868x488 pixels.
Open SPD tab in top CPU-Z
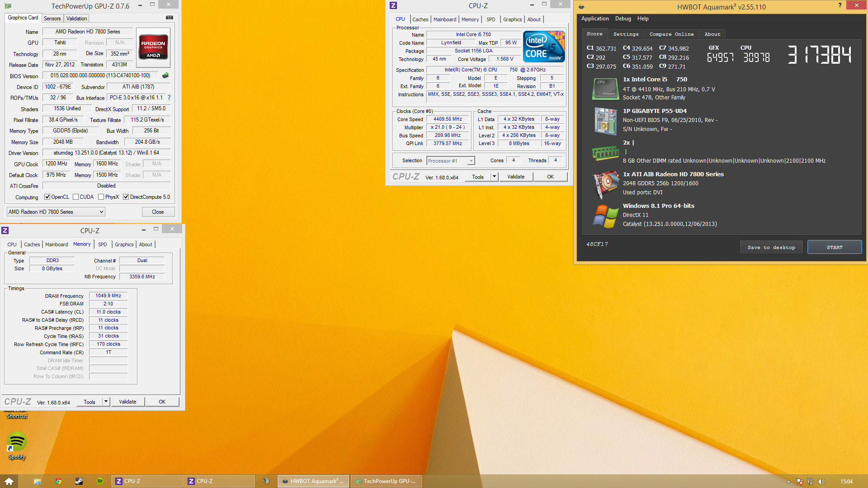[491, 19]
